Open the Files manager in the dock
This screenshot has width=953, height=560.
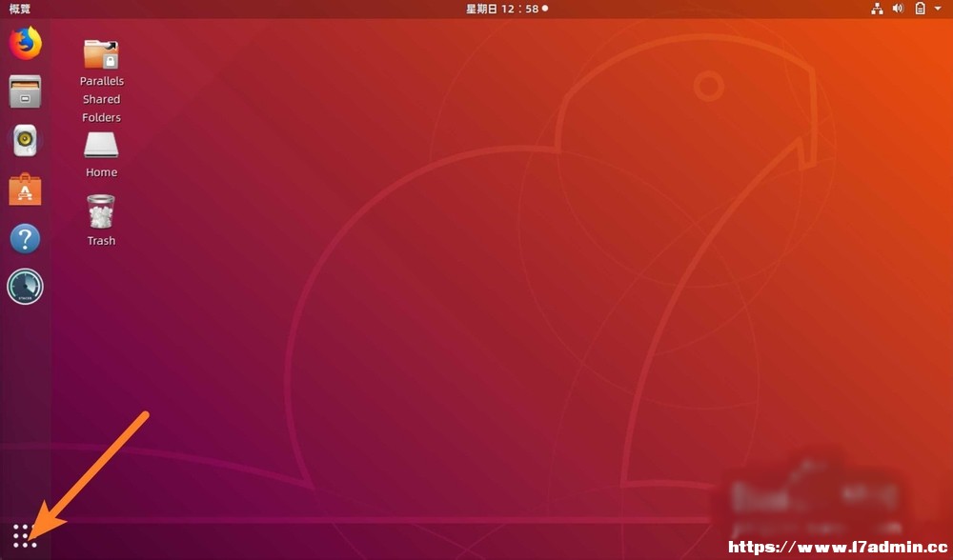25,91
